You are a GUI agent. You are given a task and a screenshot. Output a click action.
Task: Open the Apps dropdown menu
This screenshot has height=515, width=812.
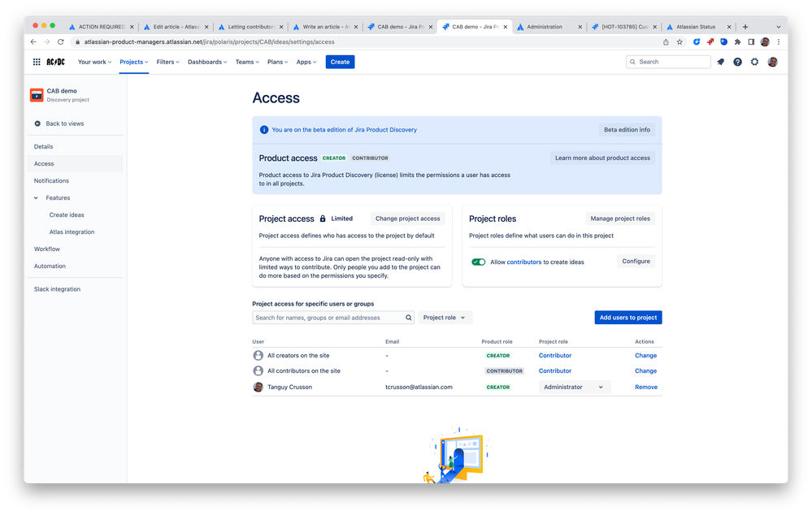[x=306, y=62]
